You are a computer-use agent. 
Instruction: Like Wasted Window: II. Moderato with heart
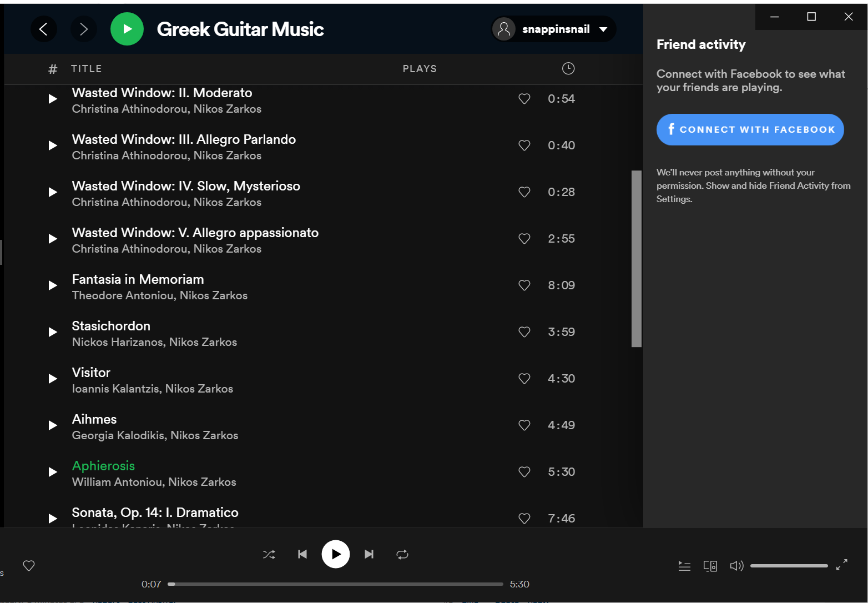click(524, 99)
